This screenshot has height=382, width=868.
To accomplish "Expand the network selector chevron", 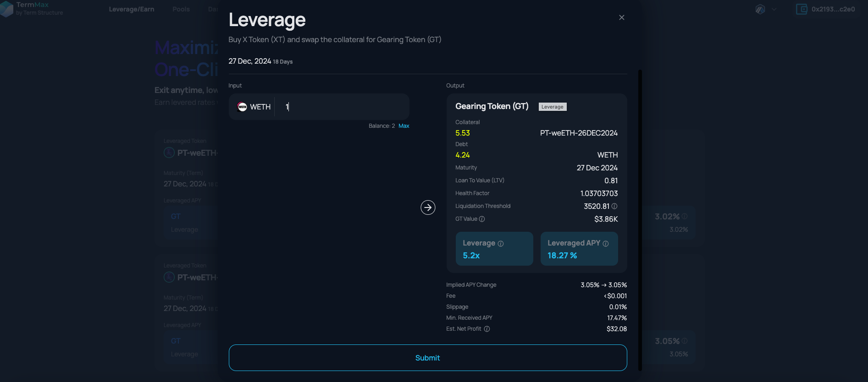I will click(774, 9).
